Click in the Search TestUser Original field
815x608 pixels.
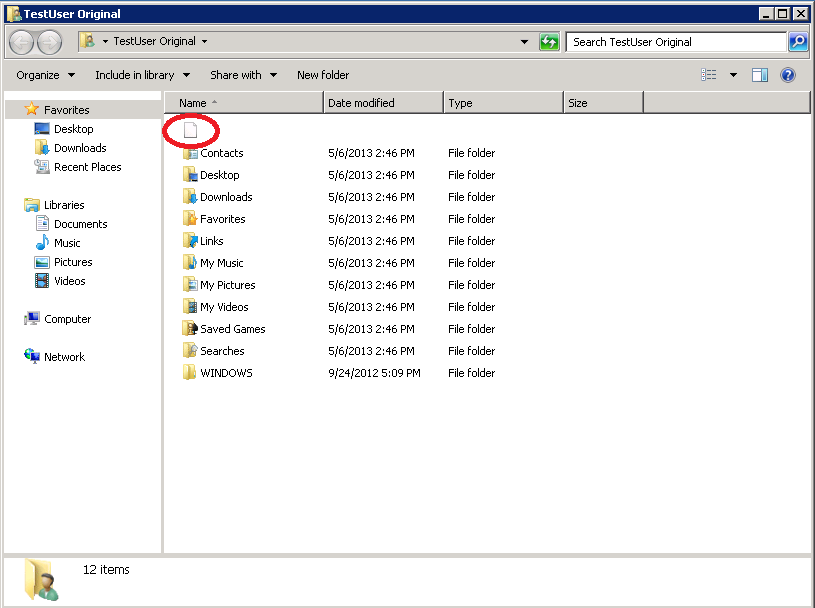[x=676, y=42]
